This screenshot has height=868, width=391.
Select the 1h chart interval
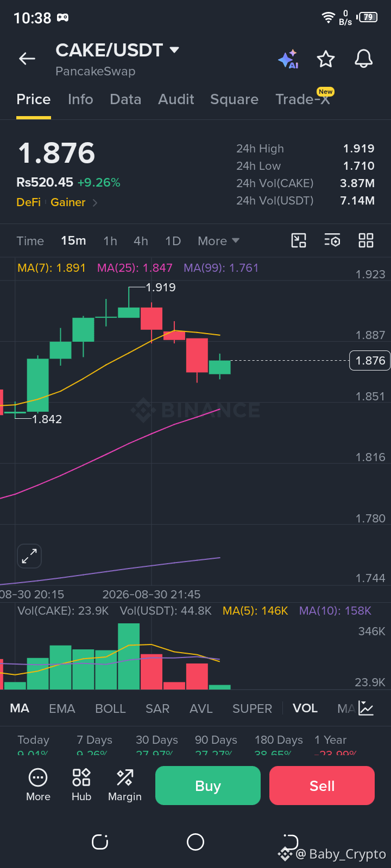pyautogui.click(x=110, y=241)
